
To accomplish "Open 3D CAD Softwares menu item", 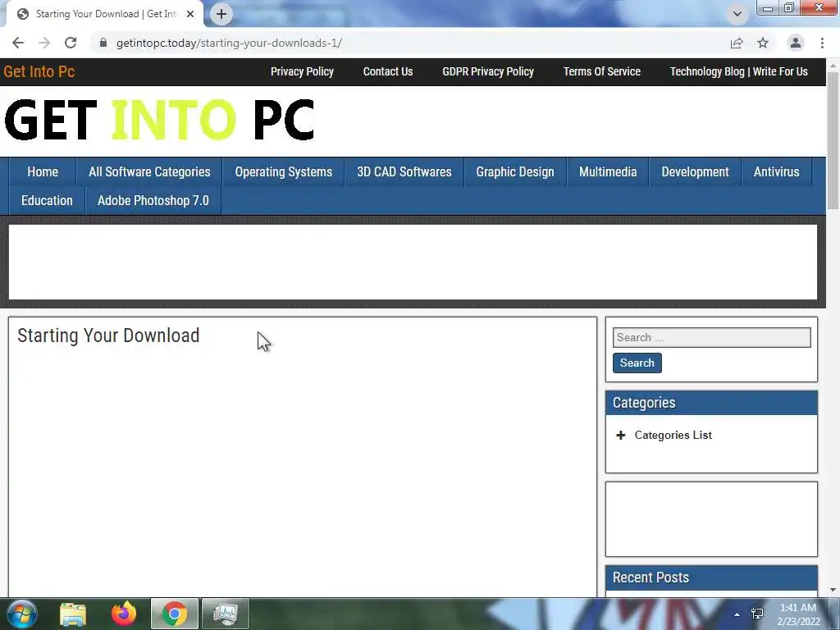I will (404, 172).
